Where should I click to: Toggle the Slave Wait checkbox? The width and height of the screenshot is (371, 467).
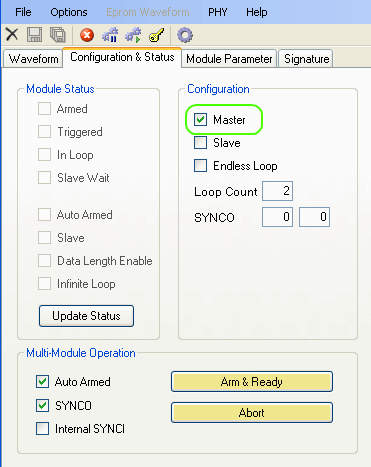[x=44, y=178]
